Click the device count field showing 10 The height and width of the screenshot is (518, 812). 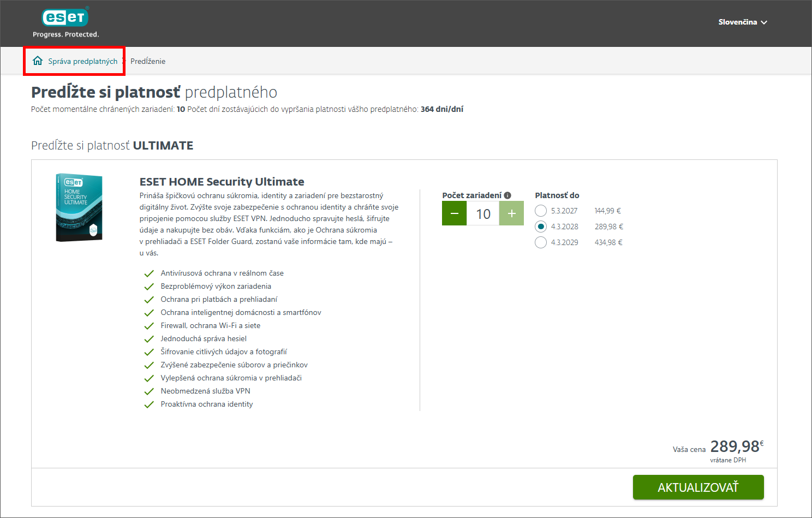[483, 213]
